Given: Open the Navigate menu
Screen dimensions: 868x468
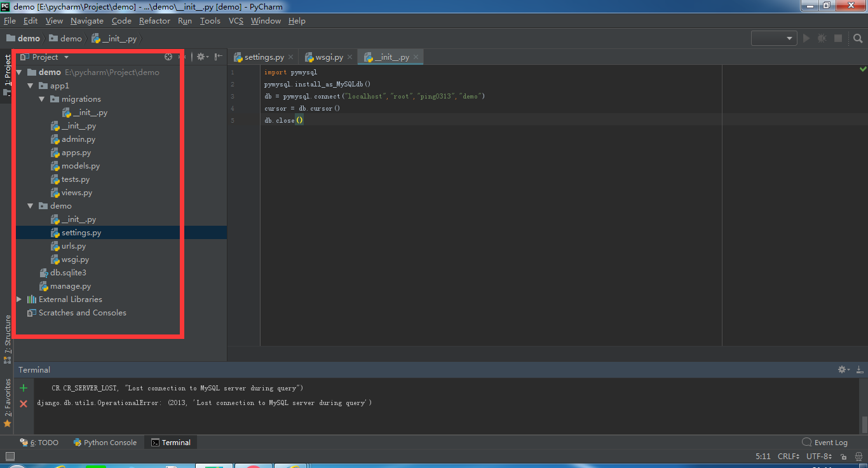Looking at the screenshot, I should tap(87, 21).
